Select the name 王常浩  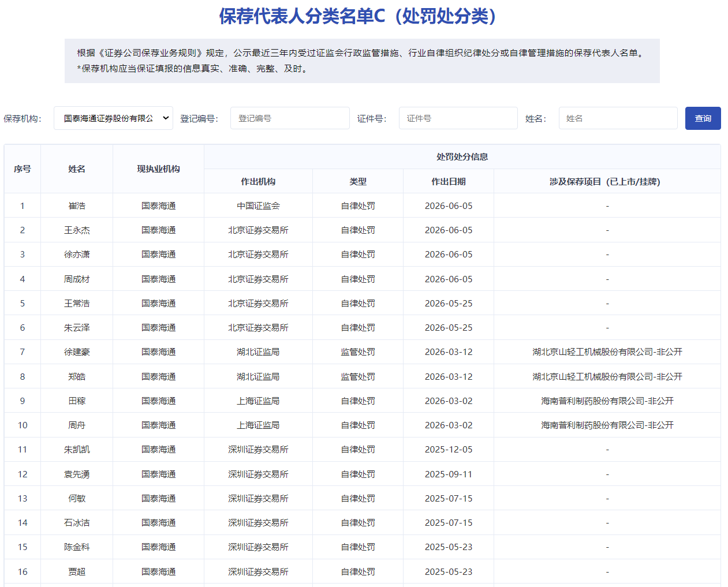(x=77, y=303)
